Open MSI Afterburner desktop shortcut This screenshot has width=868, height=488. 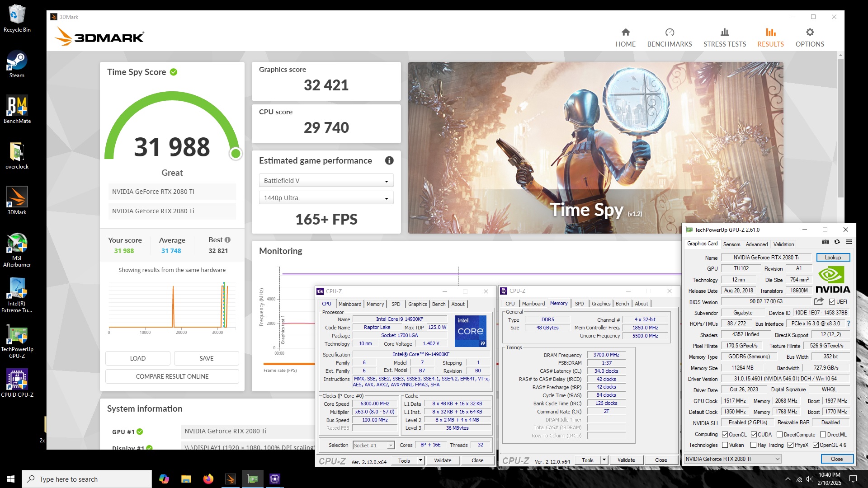tap(17, 250)
